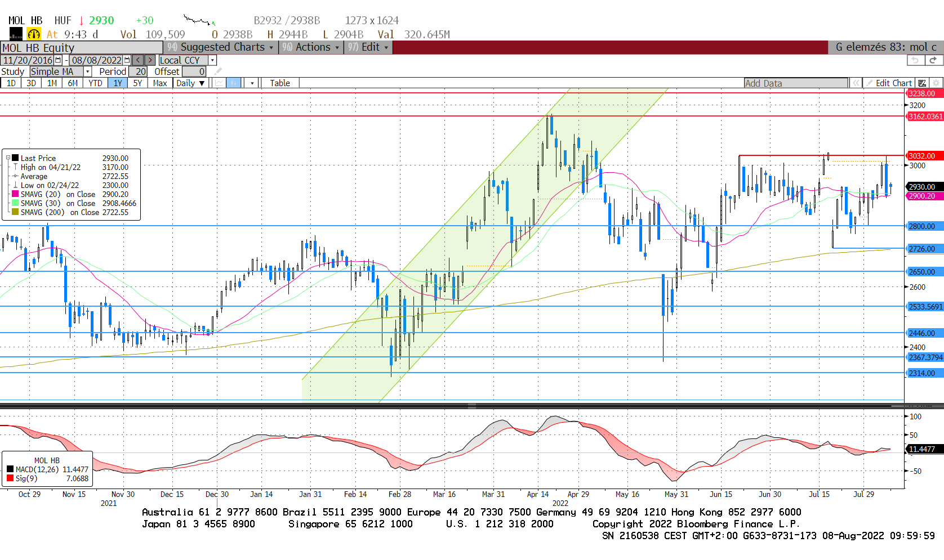Expand the Simple MA study dropdown
Screen dimensions: 944x560
(x=87, y=71)
